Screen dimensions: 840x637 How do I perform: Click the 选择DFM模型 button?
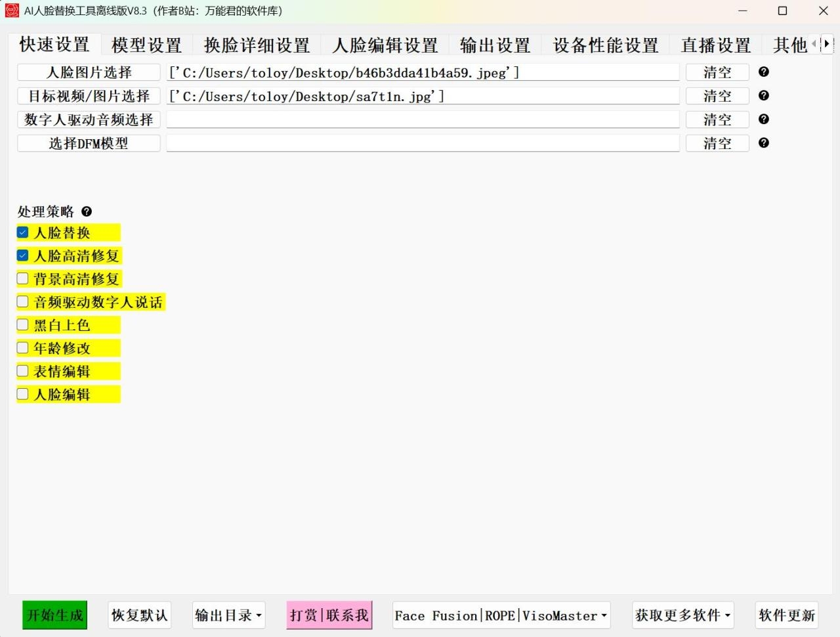pos(89,143)
